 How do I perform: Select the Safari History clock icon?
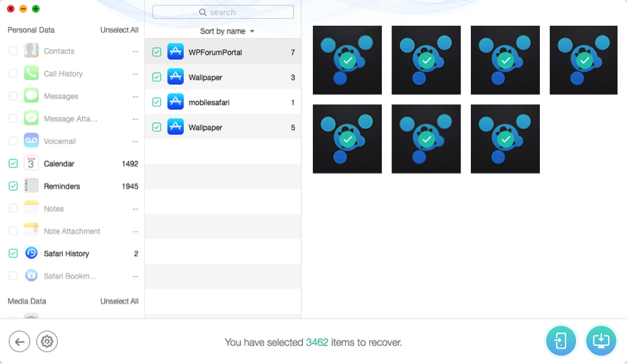pos(31,253)
